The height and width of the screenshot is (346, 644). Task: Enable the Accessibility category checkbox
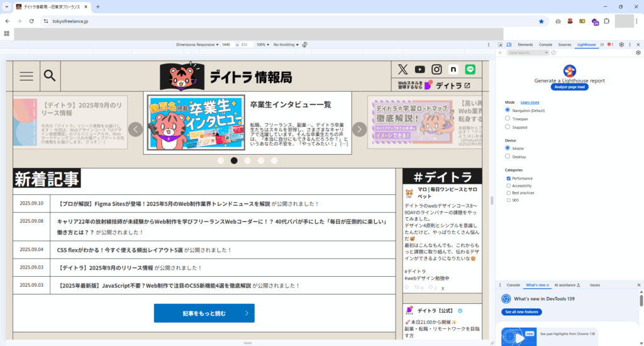(508, 186)
